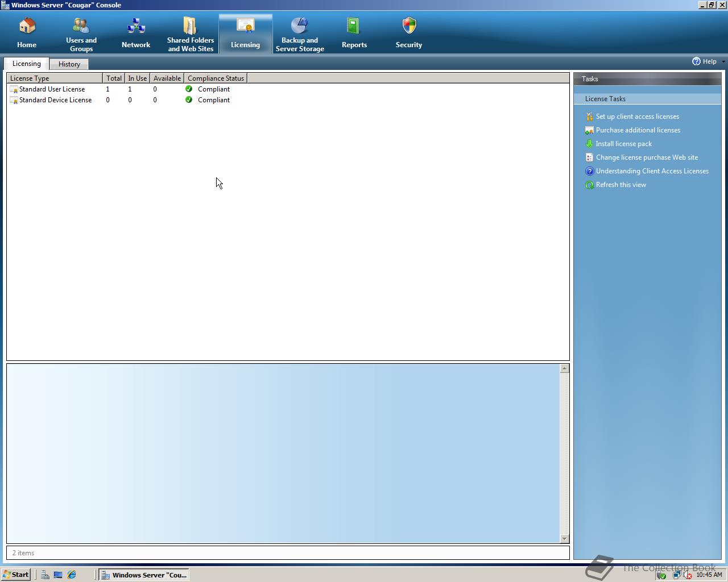This screenshot has width=728, height=582.
Task: Open Users and Groups section
Action: [81, 34]
